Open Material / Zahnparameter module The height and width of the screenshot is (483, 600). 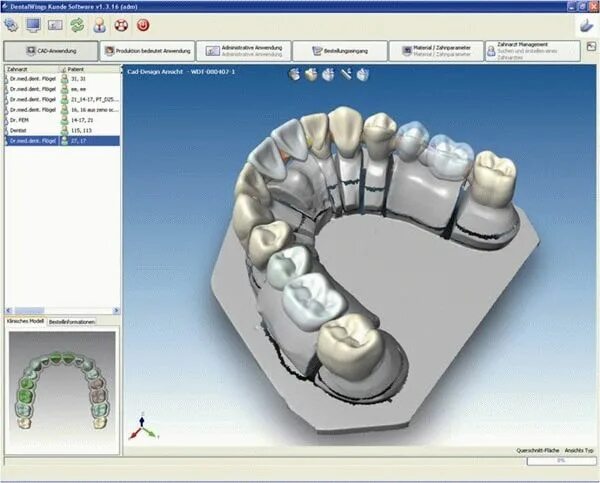coord(436,51)
